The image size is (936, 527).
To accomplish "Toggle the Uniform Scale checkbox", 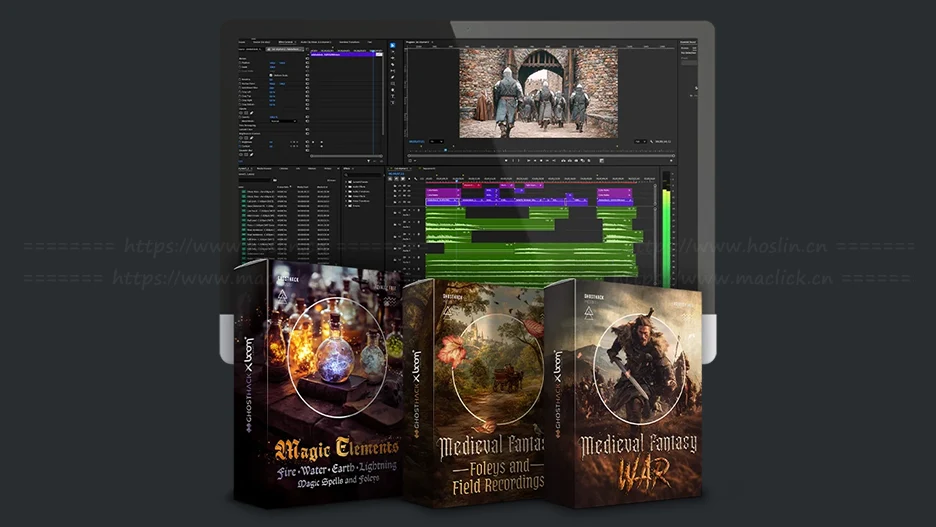I will 270,75.
